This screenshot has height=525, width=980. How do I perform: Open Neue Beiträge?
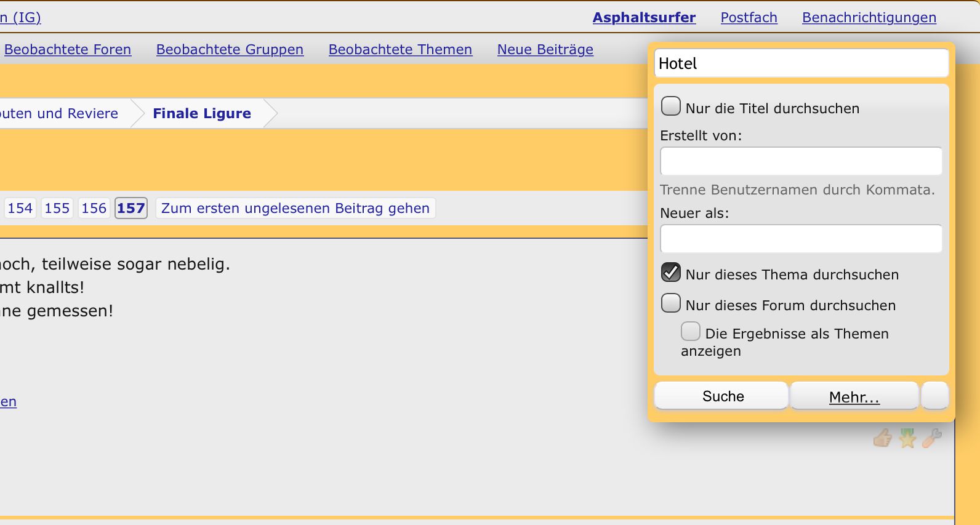[545, 50]
